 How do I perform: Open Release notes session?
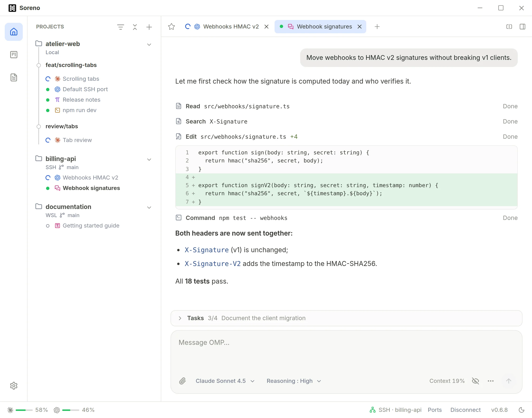81,100
